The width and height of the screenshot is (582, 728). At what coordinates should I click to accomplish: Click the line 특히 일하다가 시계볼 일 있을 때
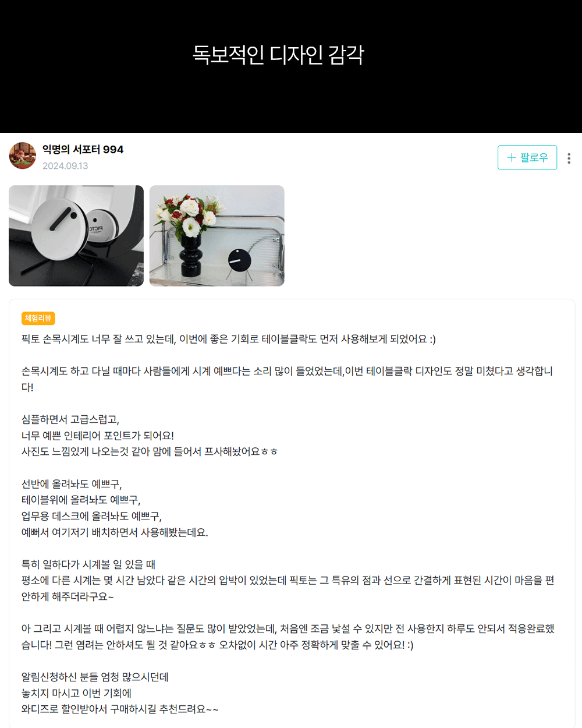pyautogui.click(x=88, y=564)
